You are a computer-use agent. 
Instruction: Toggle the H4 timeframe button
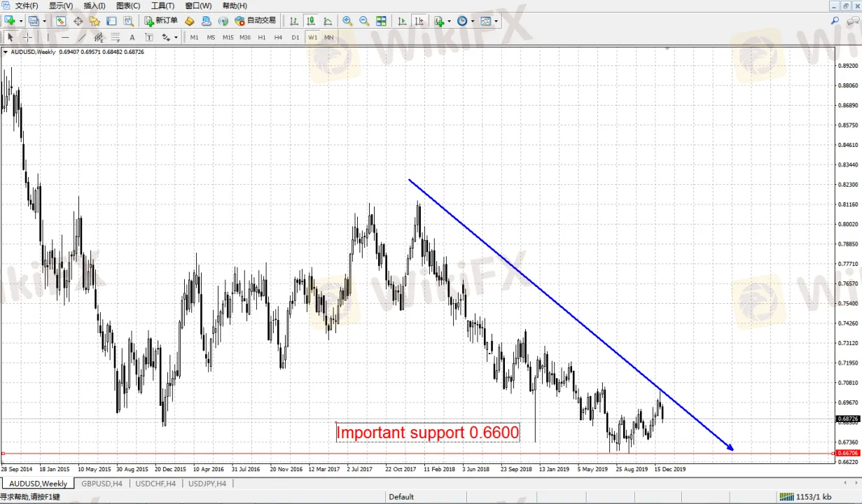click(x=278, y=37)
